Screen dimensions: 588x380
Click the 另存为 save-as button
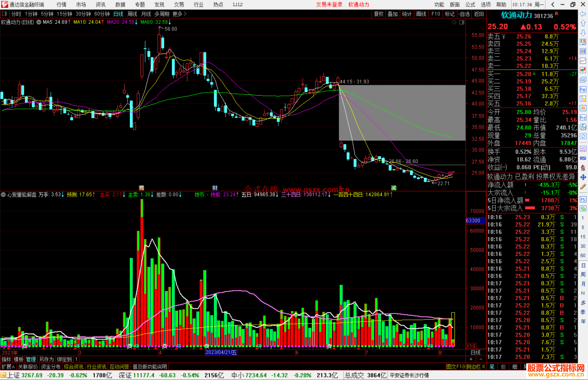tap(47, 359)
